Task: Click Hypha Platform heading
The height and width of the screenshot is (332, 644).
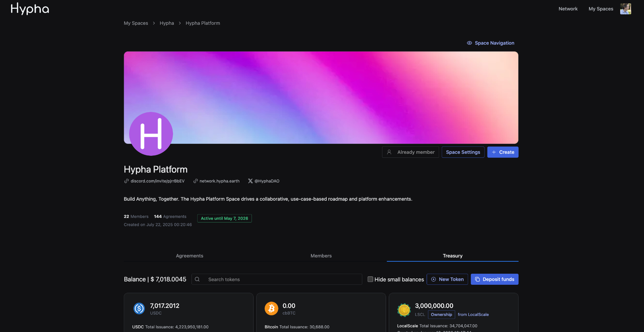Action: (x=156, y=170)
